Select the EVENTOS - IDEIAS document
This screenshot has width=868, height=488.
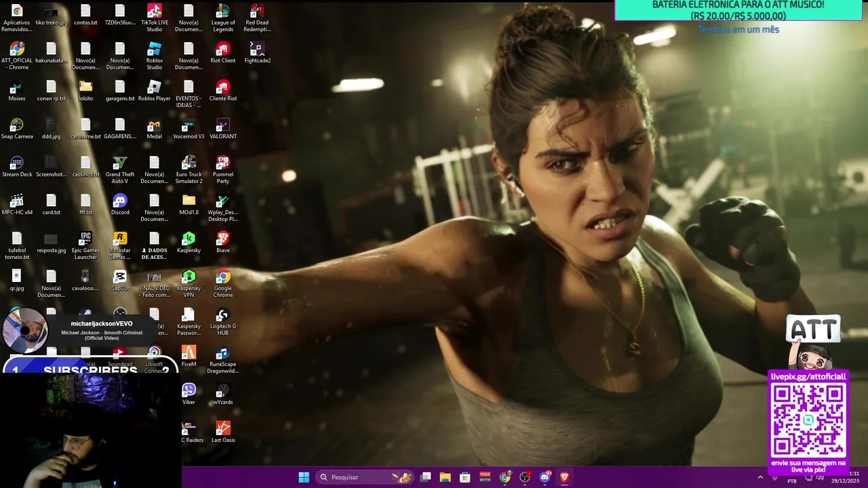pos(189,94)
